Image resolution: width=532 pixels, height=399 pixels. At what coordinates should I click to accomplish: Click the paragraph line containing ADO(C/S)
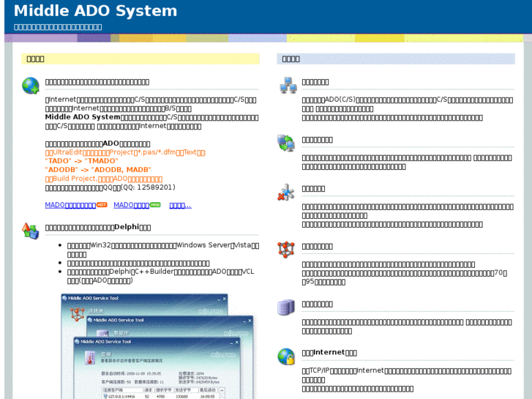coord(408,100)
